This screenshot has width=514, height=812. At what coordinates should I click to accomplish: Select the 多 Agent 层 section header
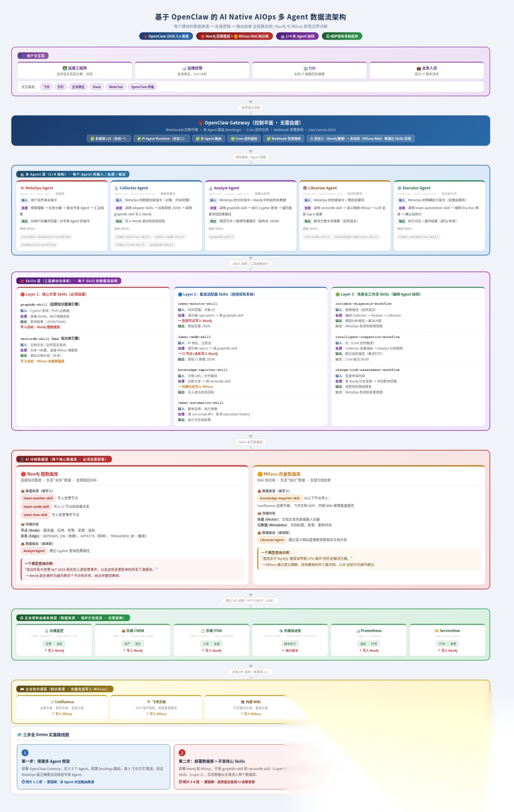pos(73,174)
